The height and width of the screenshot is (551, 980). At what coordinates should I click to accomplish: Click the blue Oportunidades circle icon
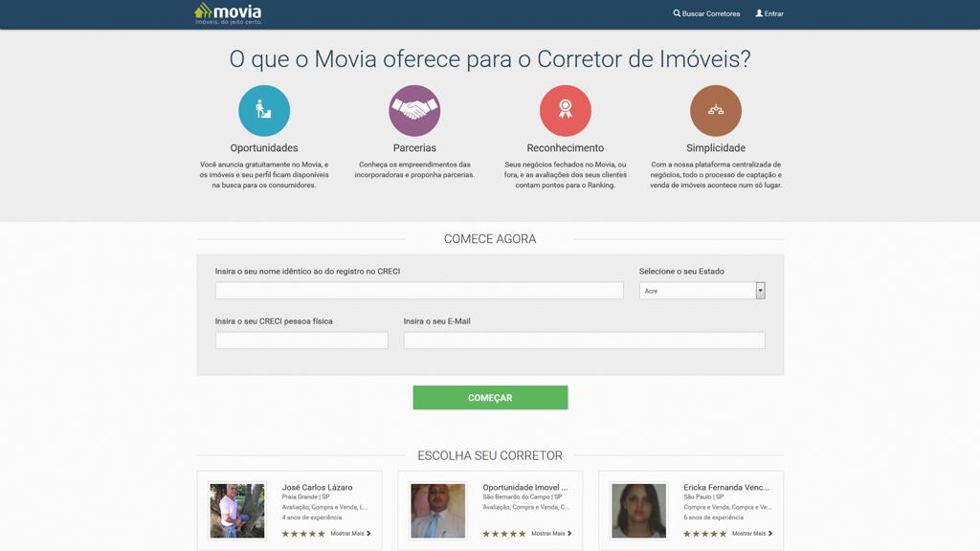tap(264, 111)
